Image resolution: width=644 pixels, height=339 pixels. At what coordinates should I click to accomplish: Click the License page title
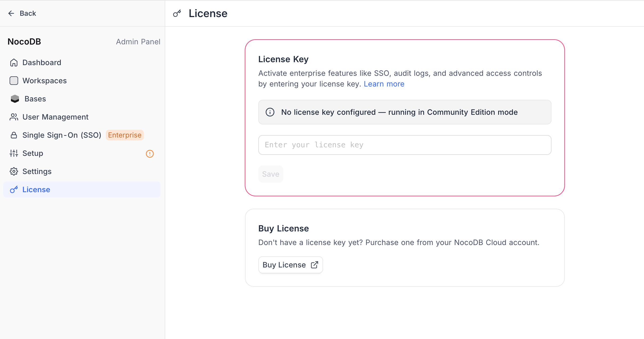click(208, 13)
